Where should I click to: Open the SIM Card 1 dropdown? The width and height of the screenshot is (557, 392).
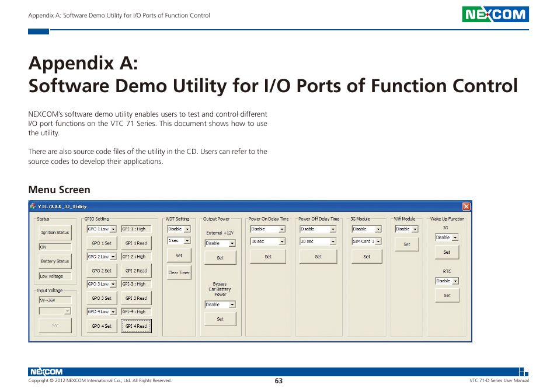pos(367,242)
